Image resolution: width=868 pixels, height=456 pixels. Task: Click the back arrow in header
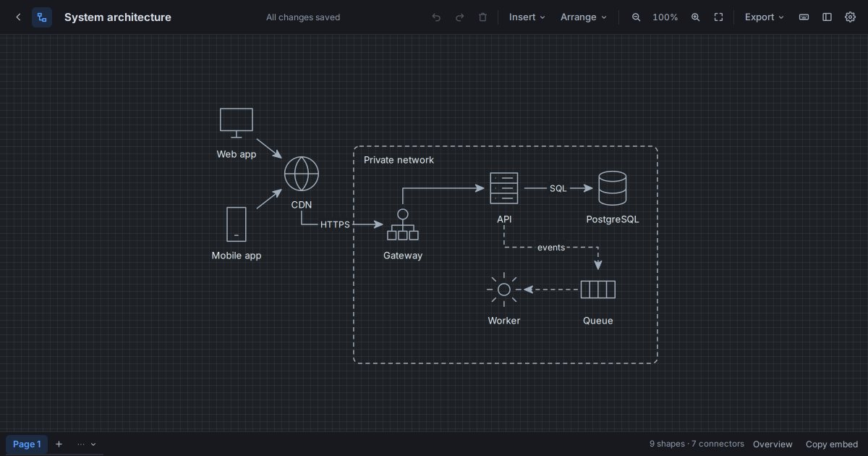point(18,17)
